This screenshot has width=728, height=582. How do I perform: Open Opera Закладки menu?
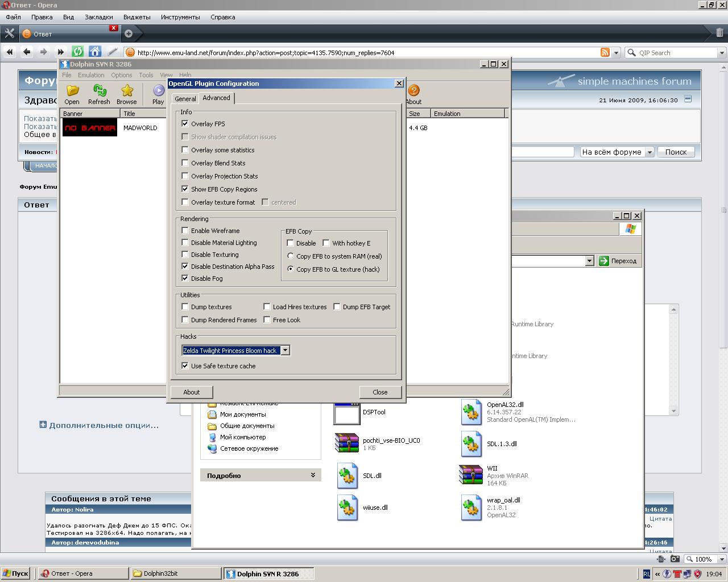point(99,17)
